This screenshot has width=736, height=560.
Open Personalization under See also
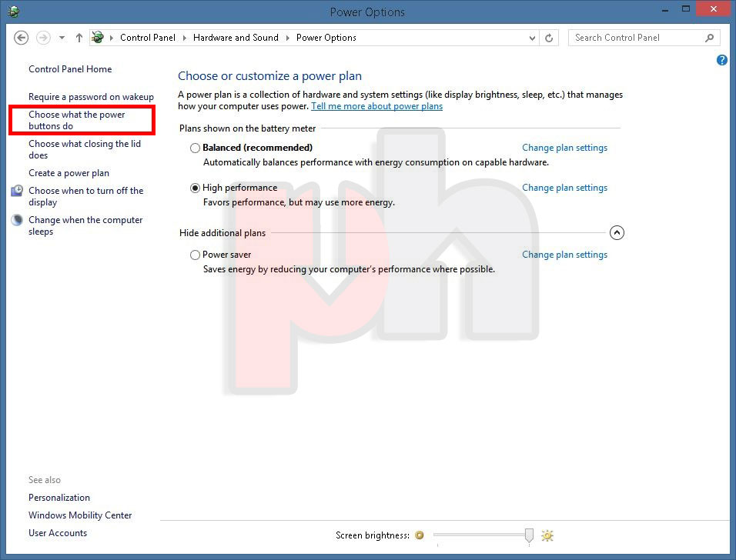59,498
